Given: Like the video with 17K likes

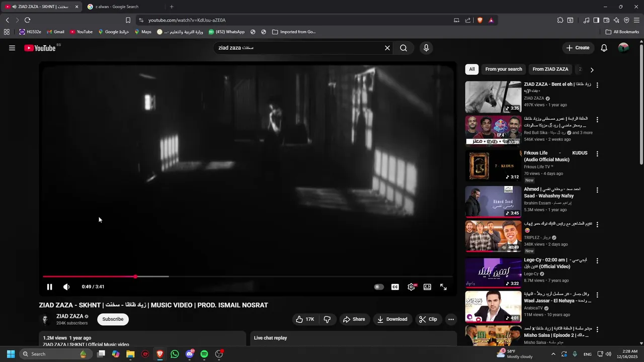Looking at the screenshot, I should (305, 319).
